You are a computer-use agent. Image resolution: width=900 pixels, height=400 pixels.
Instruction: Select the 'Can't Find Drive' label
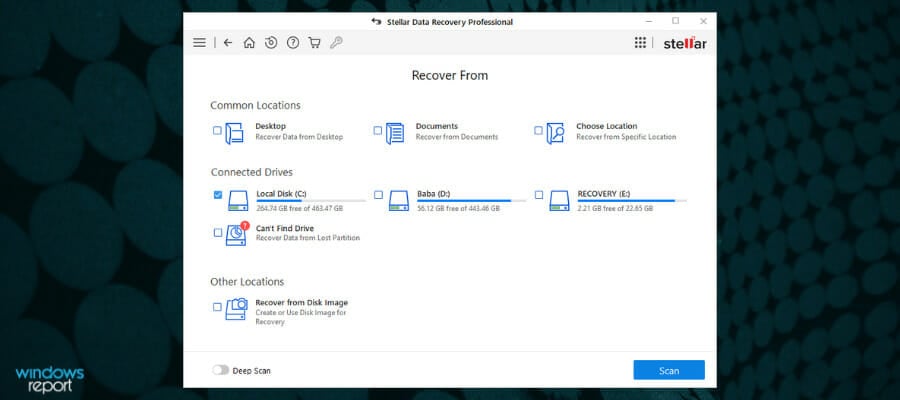coord(285,228)
